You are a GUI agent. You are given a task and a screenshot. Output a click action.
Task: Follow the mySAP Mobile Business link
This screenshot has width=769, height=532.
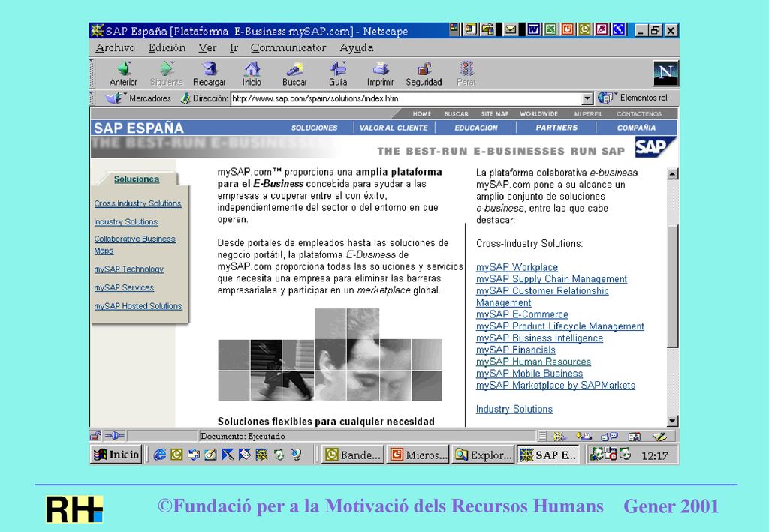point(529,373)
